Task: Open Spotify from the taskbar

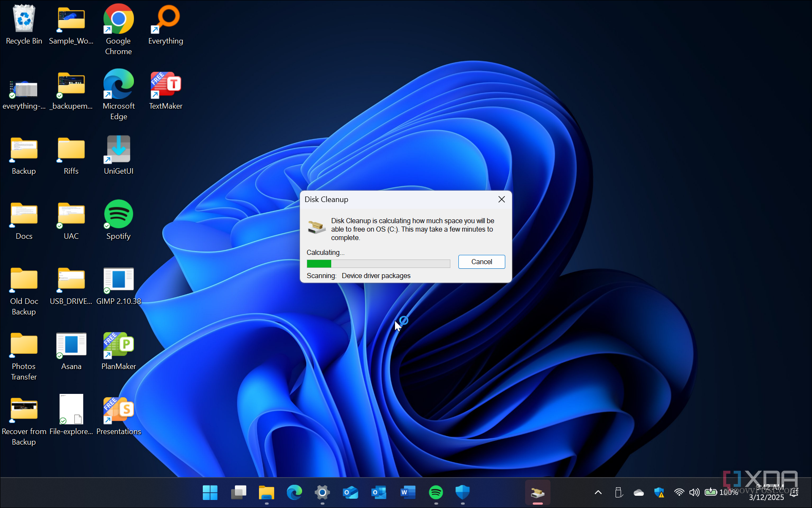Action: [436, 492]
